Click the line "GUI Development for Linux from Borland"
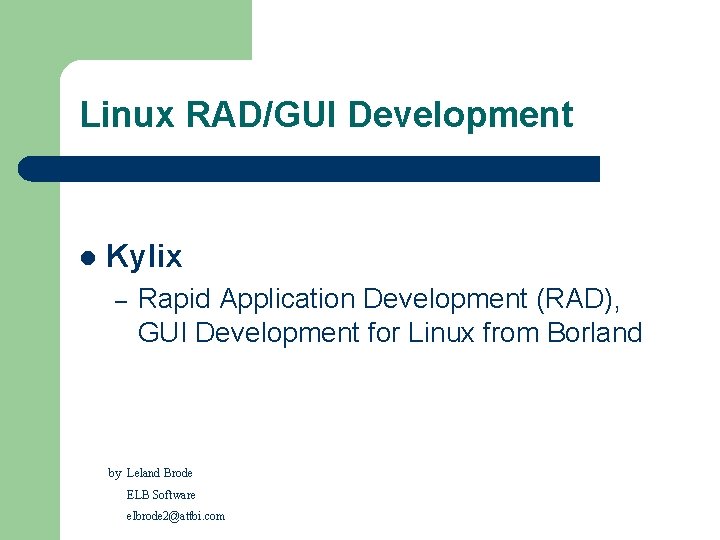 point(389,332)
